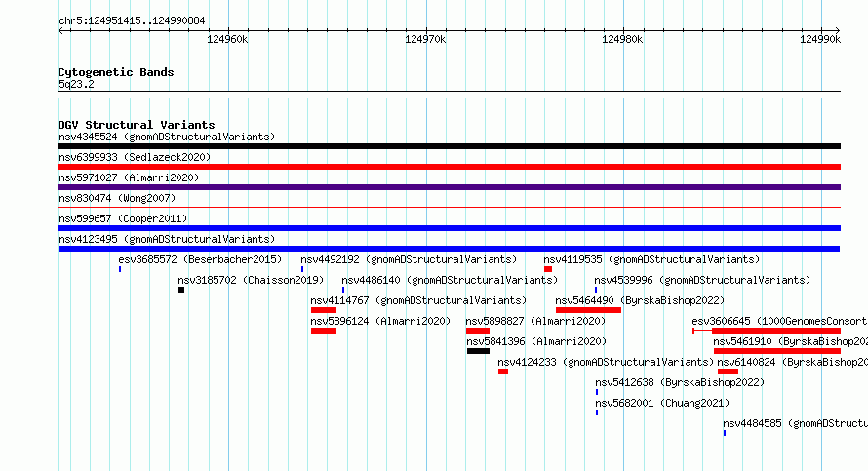Screen dimensions: 868x471
Task: Click the red nsv5896124 variant bar
Action: pos(324,331)
